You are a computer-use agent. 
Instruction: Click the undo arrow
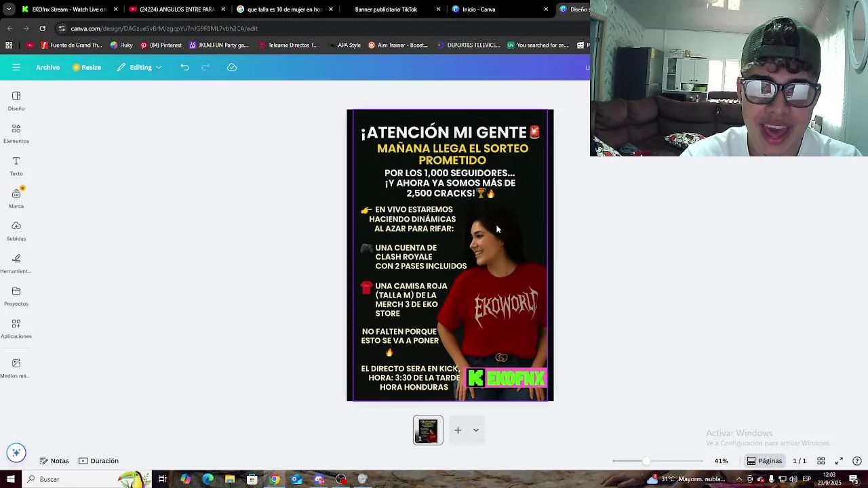(x=184, y=67)
